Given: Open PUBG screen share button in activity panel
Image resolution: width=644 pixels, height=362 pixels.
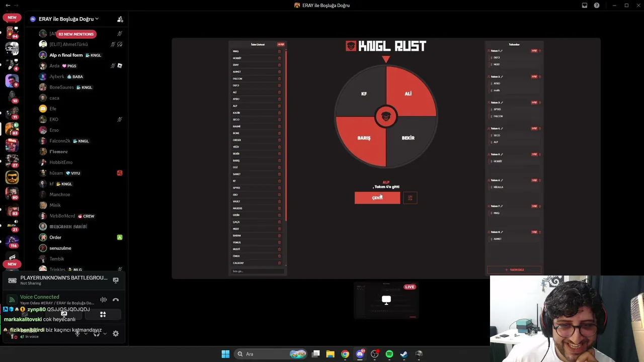Looking at the screenshot, I should coord(116,280).
